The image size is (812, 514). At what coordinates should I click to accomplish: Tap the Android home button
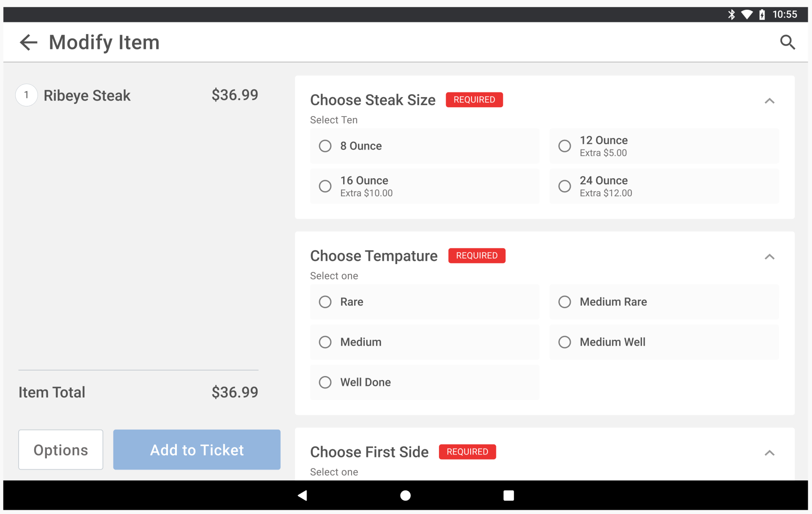click(x=405, y=495)
